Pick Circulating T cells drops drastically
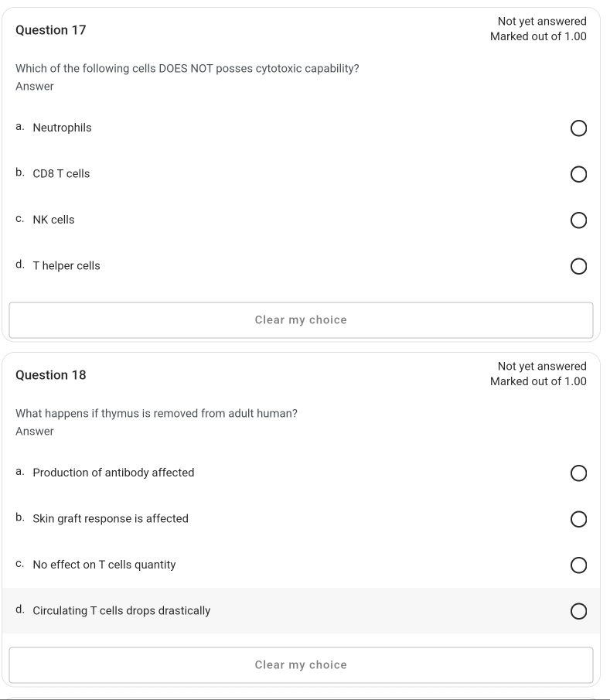Image resolution: width=610 pixels, height=700 pixels. tap(578, 611)
